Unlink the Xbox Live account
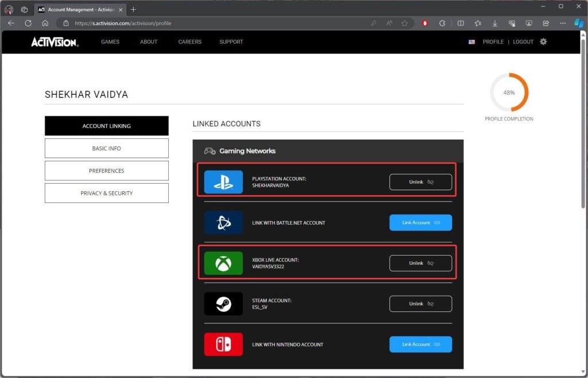This screenshot has width=588, height=378. (x=421, y=263)
